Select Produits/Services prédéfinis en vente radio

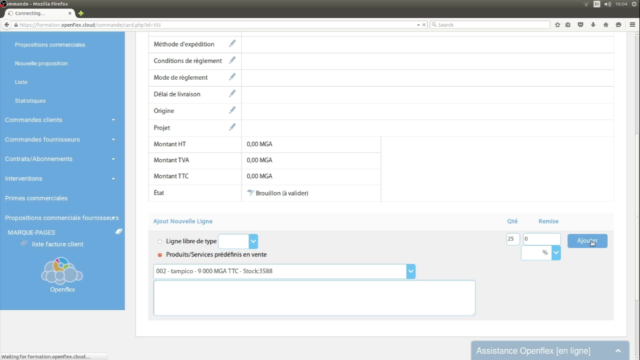(160, 255)
